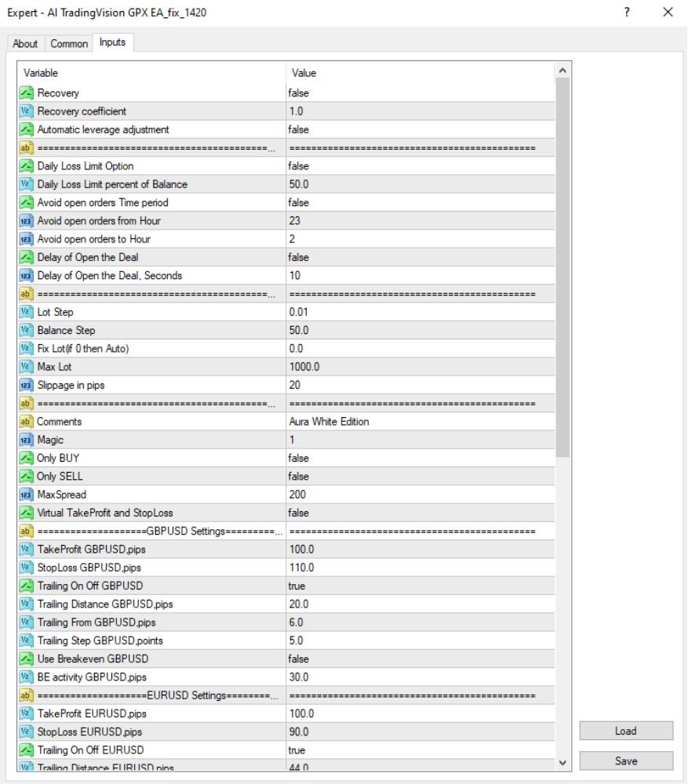The width and height of the screenshot is (688, 784).
Task: Open the About tab
Action: pos(25,43)
